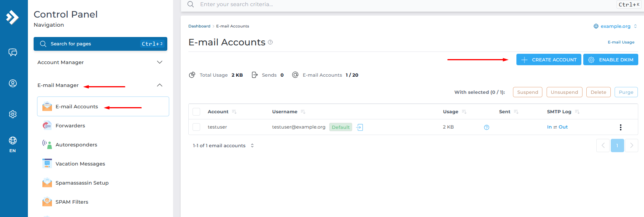Expand the Account Manager section
This screenshot has width=644, height=217.
(x=160, y=62)
